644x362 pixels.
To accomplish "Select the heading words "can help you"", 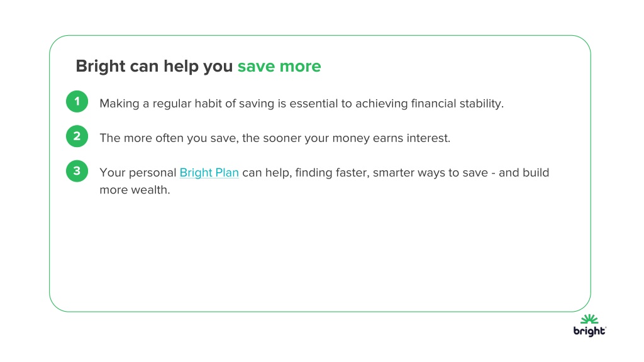I will (181, 66).
